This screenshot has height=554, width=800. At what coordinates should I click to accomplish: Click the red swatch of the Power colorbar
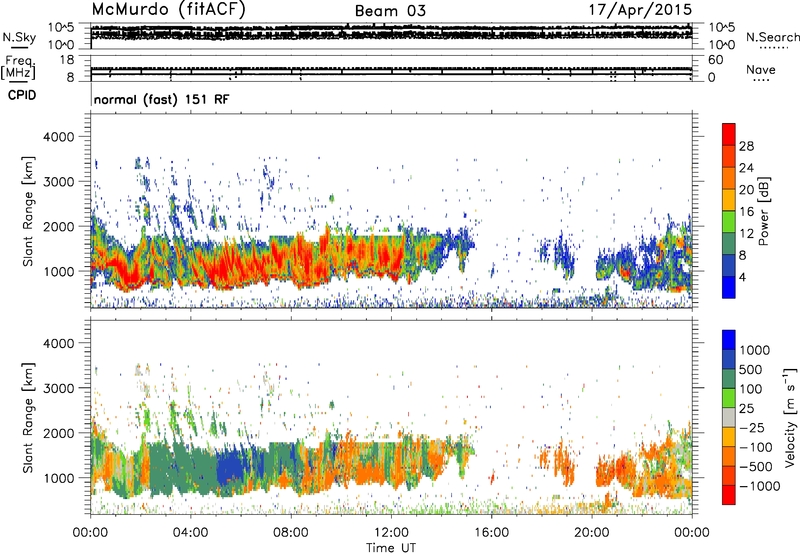(x=729, y=134)
